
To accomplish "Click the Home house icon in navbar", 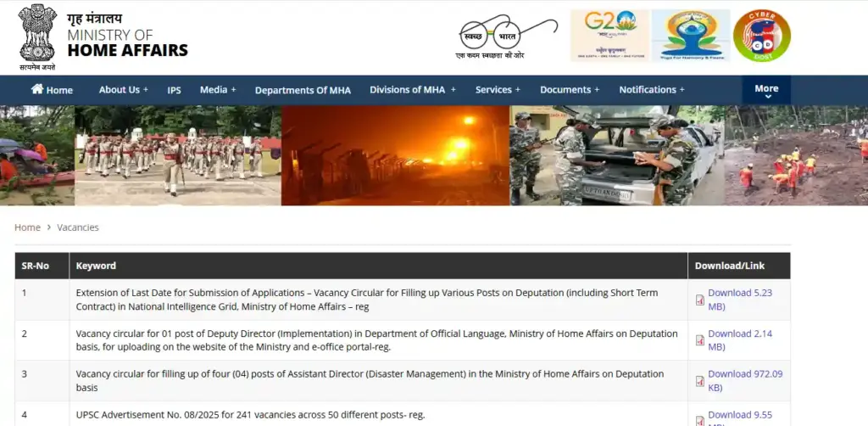I will coord(37,89).
